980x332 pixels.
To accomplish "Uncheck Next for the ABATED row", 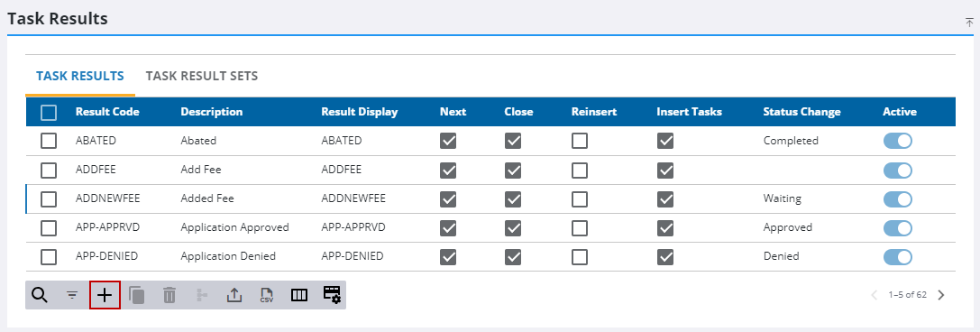I will (448, 142).
